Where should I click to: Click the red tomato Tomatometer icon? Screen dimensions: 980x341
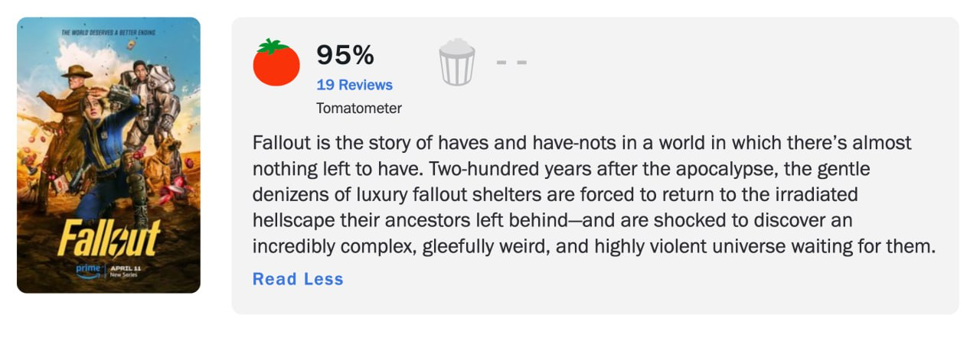coord(276,63)
